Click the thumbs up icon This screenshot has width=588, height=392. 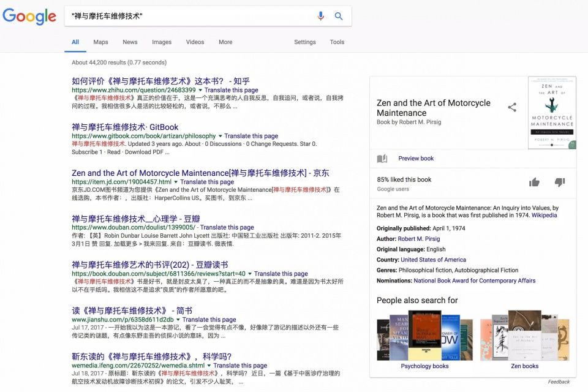pos(534,183)
